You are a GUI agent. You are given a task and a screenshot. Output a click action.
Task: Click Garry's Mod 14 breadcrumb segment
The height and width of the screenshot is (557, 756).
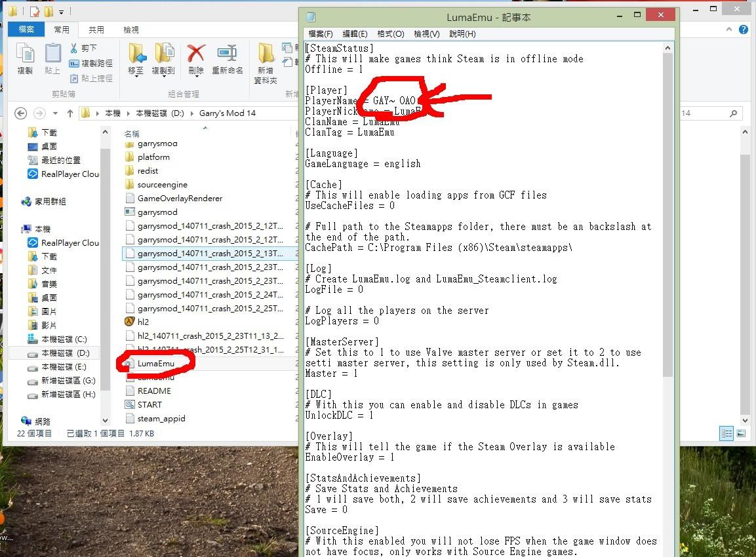(227, 113)
